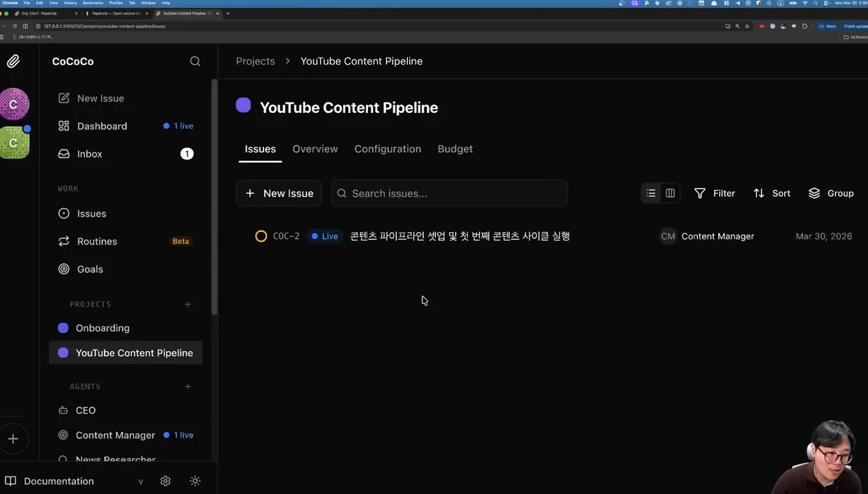The height and width of the screenshot is (494, 868).
Task: Switch to the Configuration tab
Action: click(x=388, y=149)
